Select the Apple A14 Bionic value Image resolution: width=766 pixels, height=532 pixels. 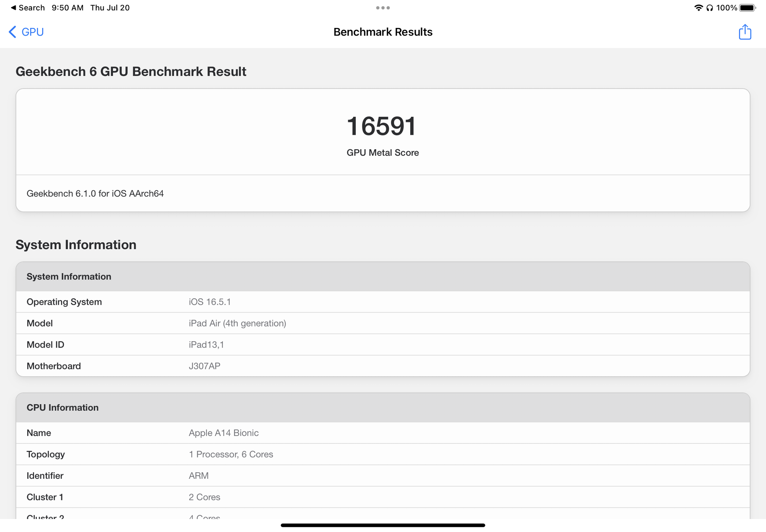pos(224,433)
